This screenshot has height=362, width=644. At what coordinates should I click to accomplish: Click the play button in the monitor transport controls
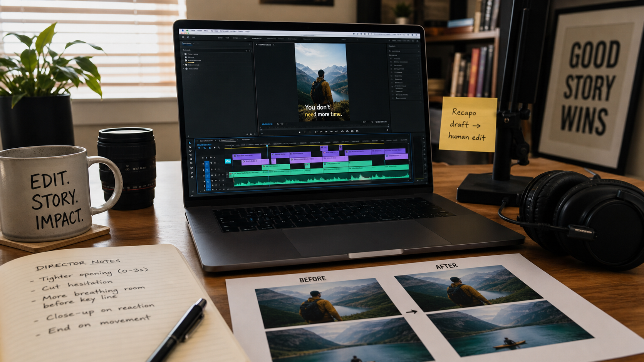pos(326,132)
